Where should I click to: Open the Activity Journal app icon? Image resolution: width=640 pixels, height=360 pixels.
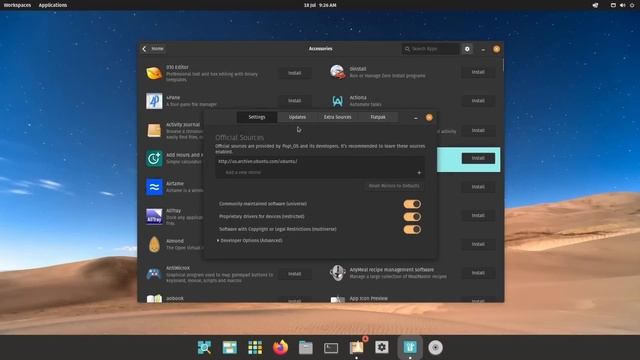[x=154, y=130]
